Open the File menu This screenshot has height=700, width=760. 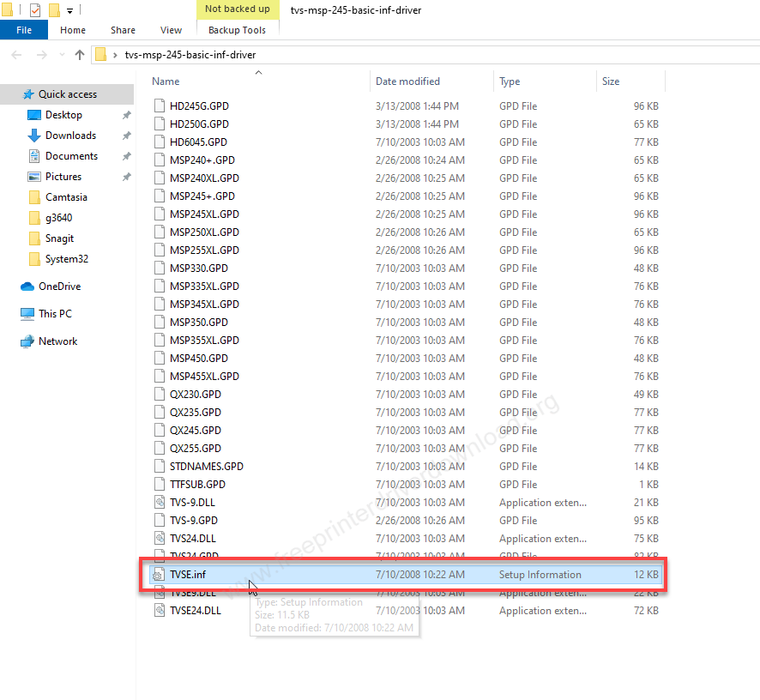[24, 30]
